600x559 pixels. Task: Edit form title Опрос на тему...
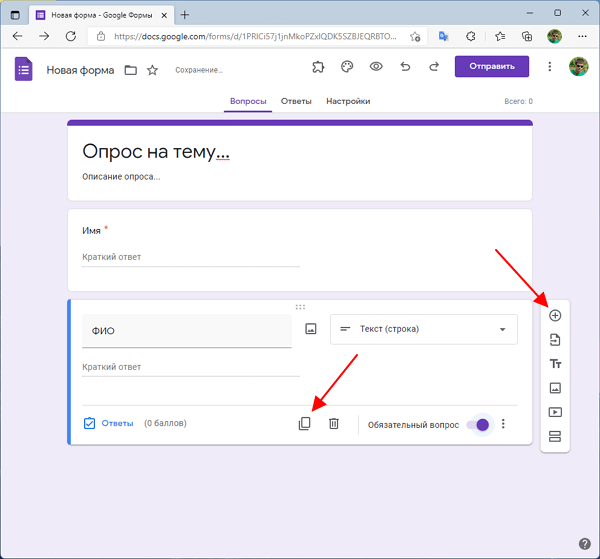156,151
